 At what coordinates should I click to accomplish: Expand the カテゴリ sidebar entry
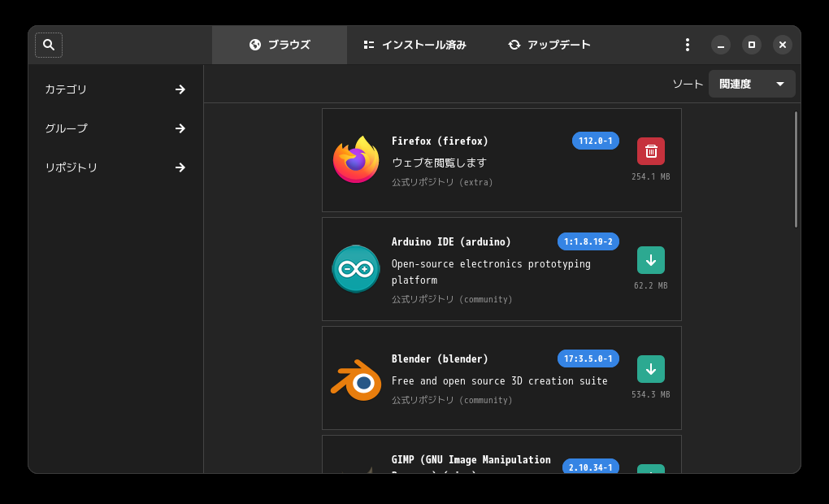coord(115,89)
